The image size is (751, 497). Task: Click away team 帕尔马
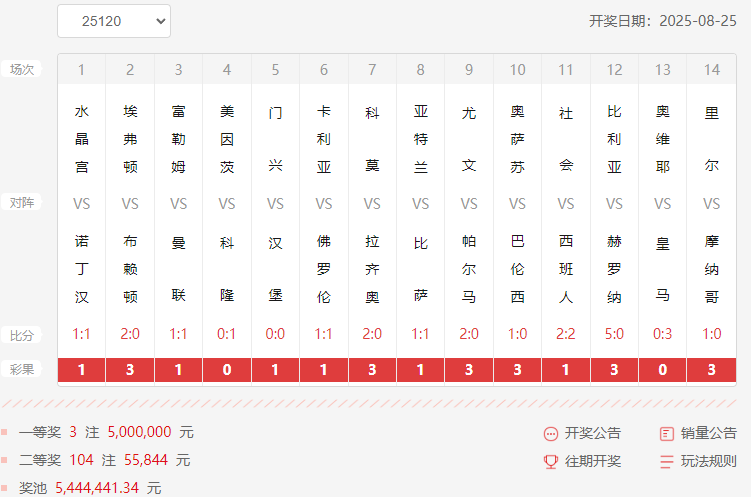(469, 269)
